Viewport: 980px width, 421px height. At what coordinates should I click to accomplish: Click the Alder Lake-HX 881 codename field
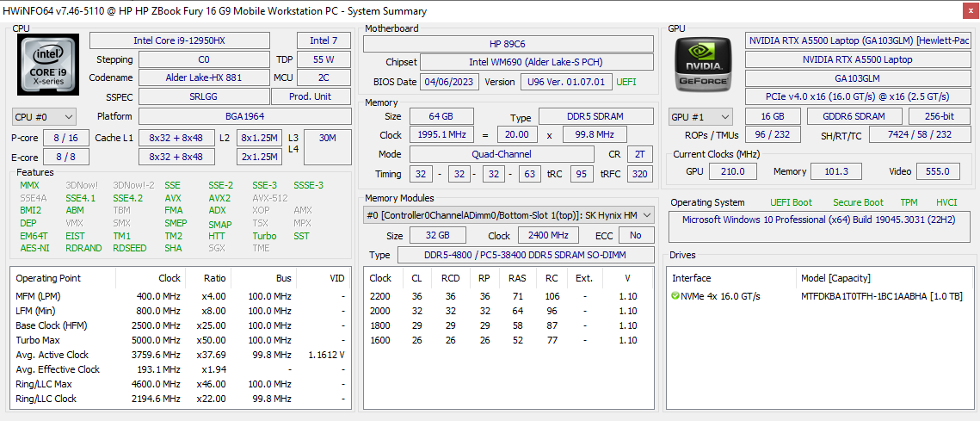(x=204, y=78)
